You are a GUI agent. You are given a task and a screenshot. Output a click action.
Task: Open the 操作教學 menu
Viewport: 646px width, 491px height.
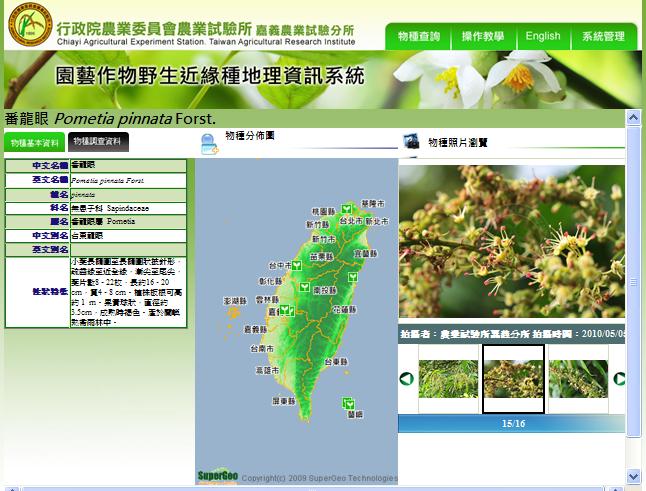[482, 37]
